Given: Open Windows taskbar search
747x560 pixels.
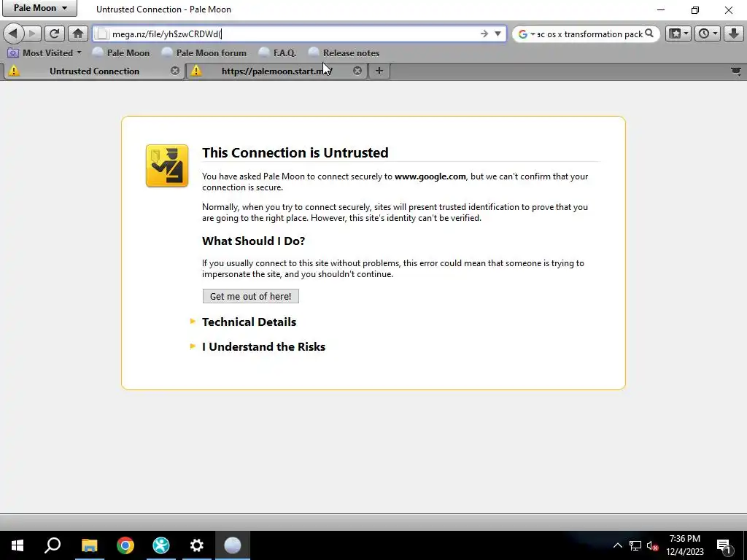Looking at the screenshot, I should tap(53, 545).
